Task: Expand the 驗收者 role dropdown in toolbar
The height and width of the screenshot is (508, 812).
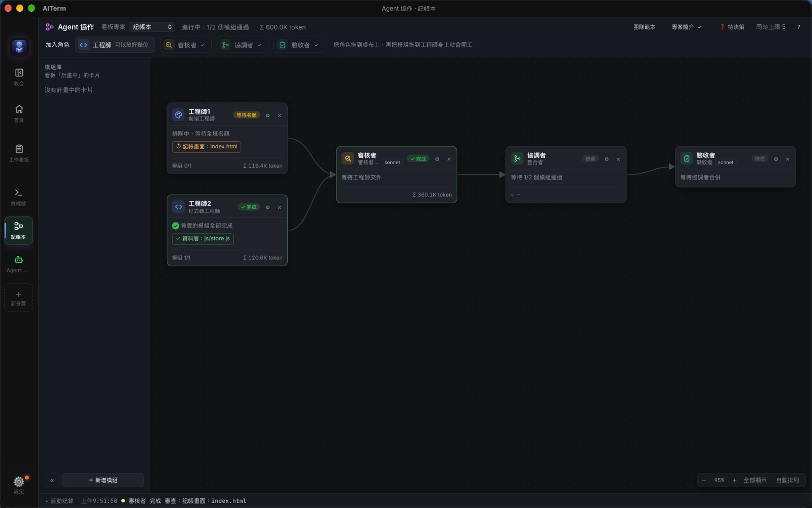Action: tap(299, 45)
